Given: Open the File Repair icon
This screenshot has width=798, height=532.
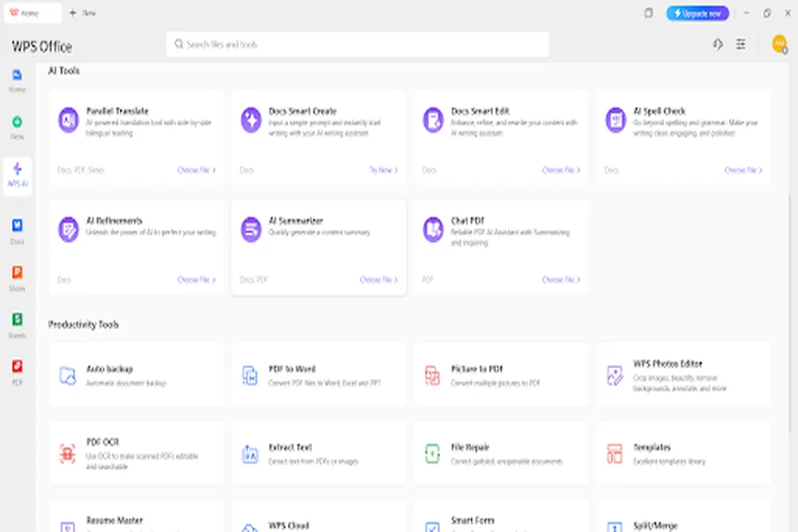Looking at the screenshot, I should (x=433, y=453).
